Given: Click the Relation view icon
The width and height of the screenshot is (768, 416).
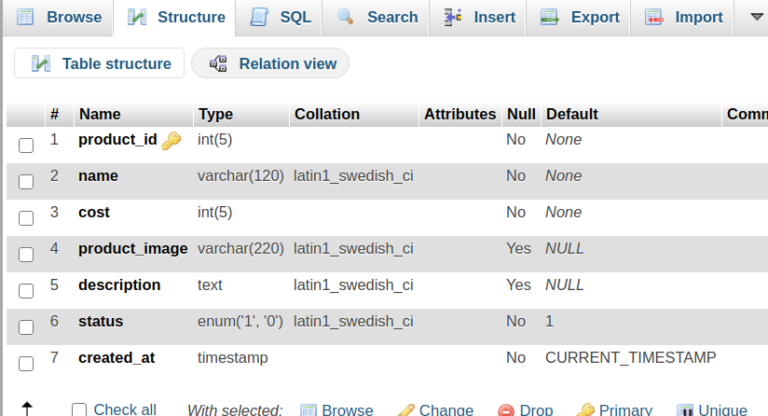Looking at the screenshot, I should coord(218,64).
